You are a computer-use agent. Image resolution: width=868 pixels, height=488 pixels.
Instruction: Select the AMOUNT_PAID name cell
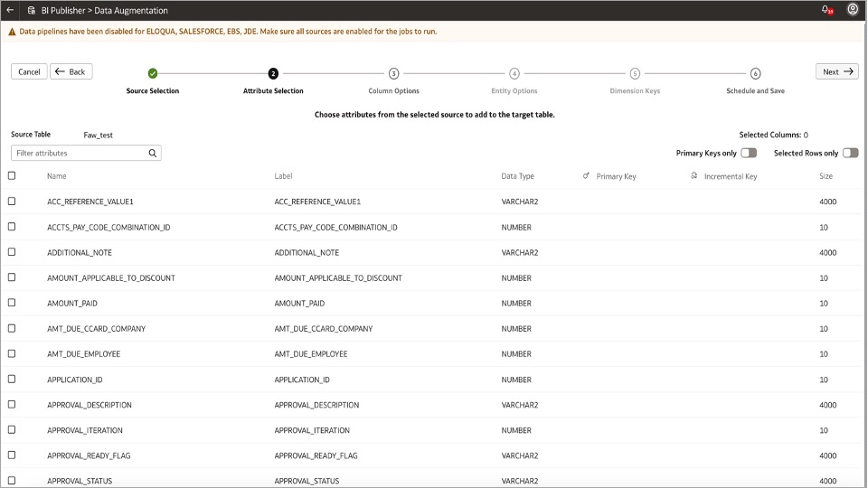pos(72,304)
